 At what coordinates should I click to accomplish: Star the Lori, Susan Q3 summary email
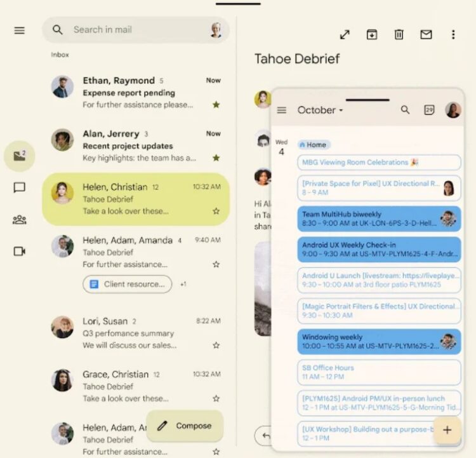coord(216,346)
